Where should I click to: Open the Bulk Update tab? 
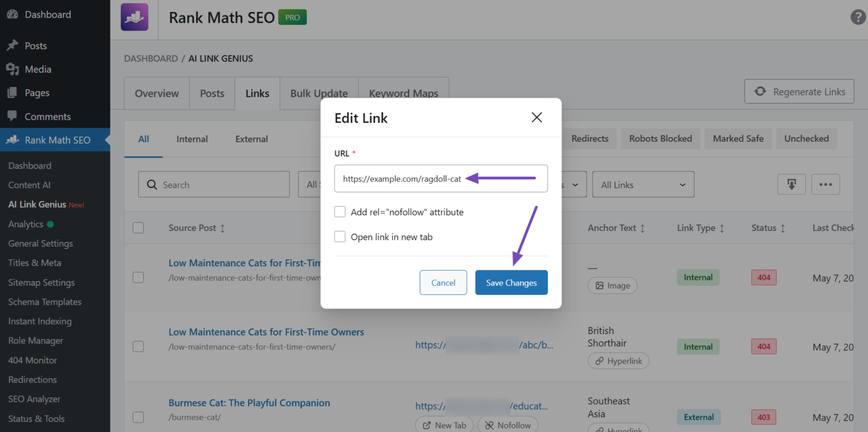click(x=319, y=94)
